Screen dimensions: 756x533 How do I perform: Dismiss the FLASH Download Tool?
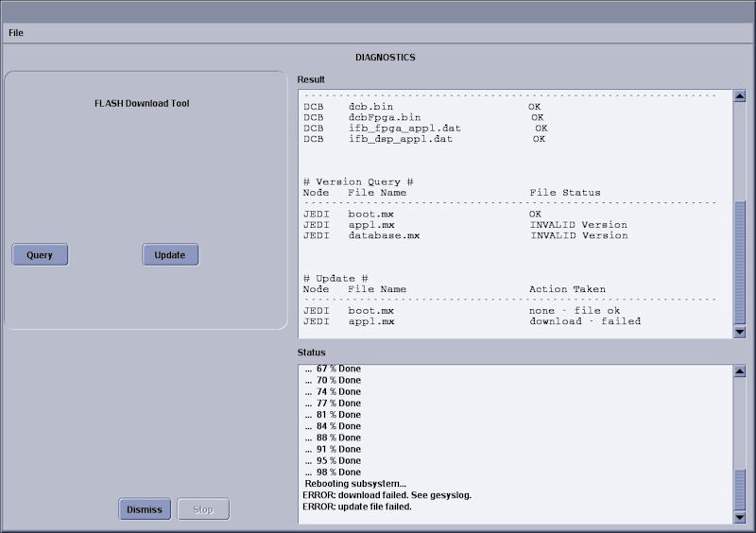(x=145, y=509)
